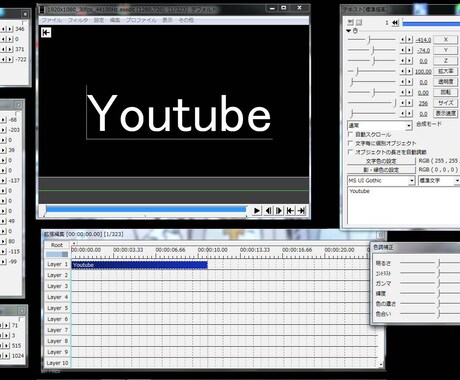The image size is (460, 380).
Task: Step back one frame in the preview window
Action: point(268,211)
